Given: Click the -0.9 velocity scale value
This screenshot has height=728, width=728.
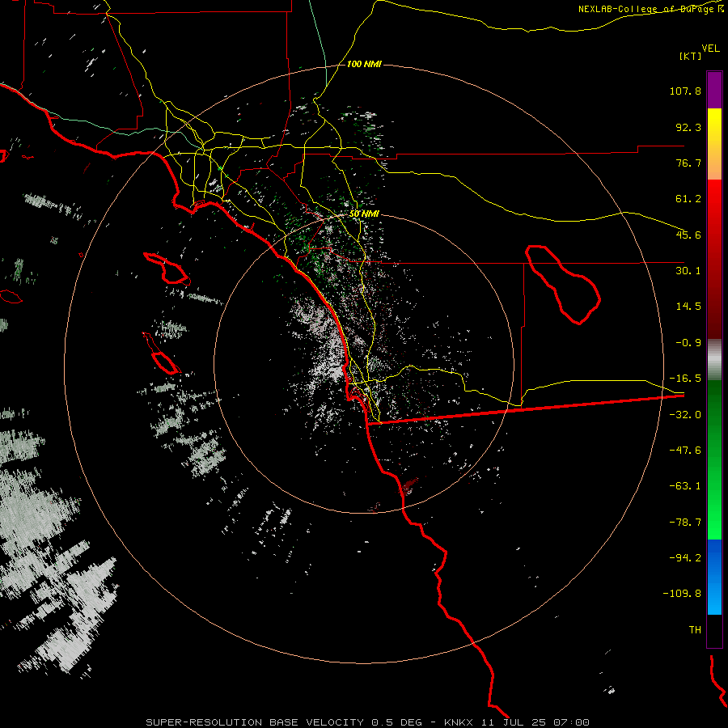Looking at the screenshot, I should click(688, 343).
